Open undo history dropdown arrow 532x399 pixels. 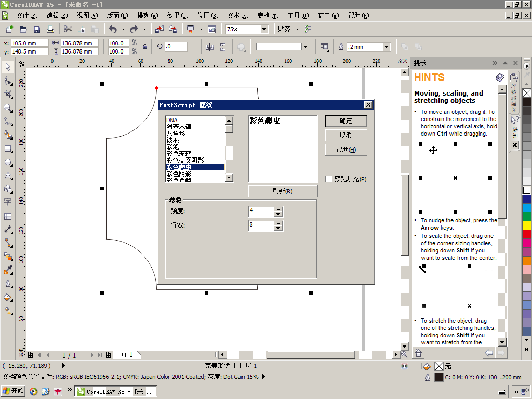point(123,29)
